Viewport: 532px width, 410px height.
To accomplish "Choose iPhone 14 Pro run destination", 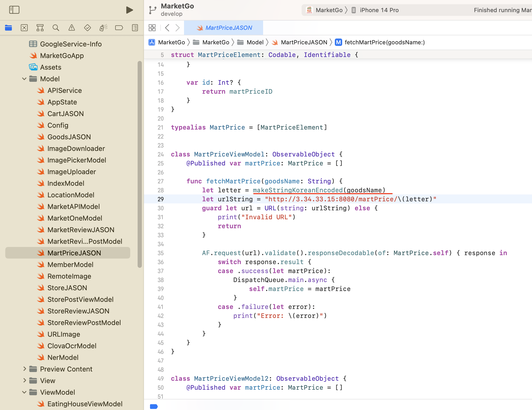I will (x=379, y=10).
